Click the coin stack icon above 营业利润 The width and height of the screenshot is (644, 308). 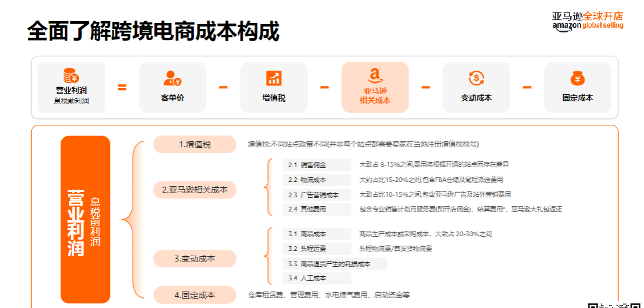[x=71, y=76]
